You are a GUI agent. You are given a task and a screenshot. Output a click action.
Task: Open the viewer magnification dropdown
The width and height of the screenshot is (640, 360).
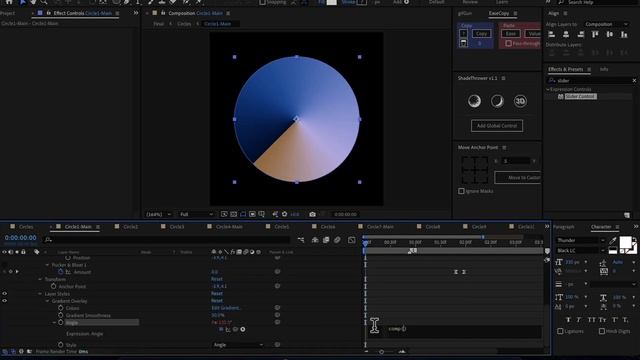coord(158,214)
